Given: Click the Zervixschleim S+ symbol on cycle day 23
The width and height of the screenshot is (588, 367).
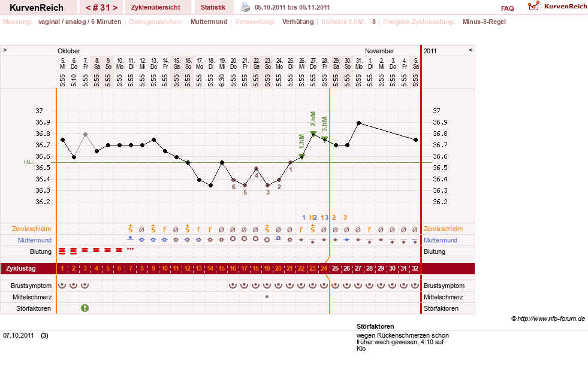Looking at the screenshot, I should click(313, 229).
